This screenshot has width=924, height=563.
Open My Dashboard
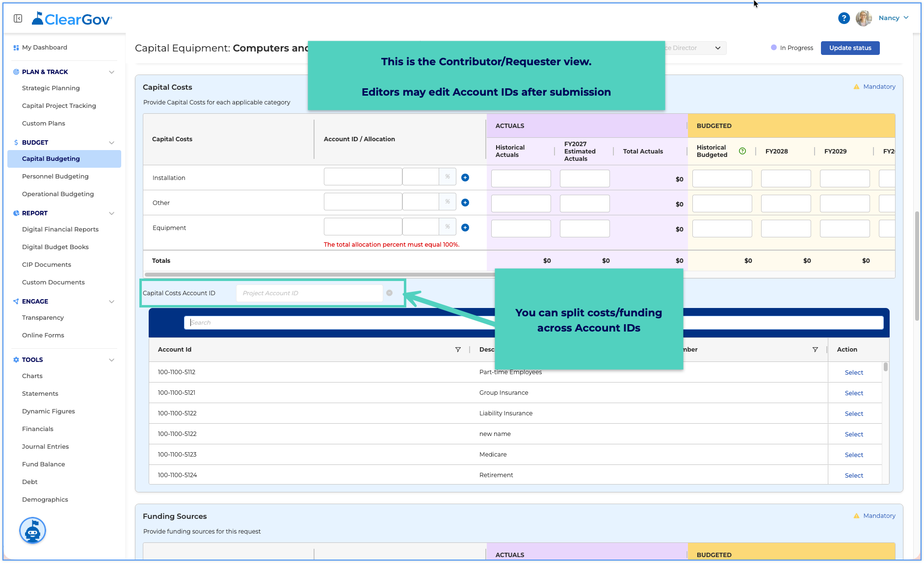pyautogui.click(x=45, y=48)
